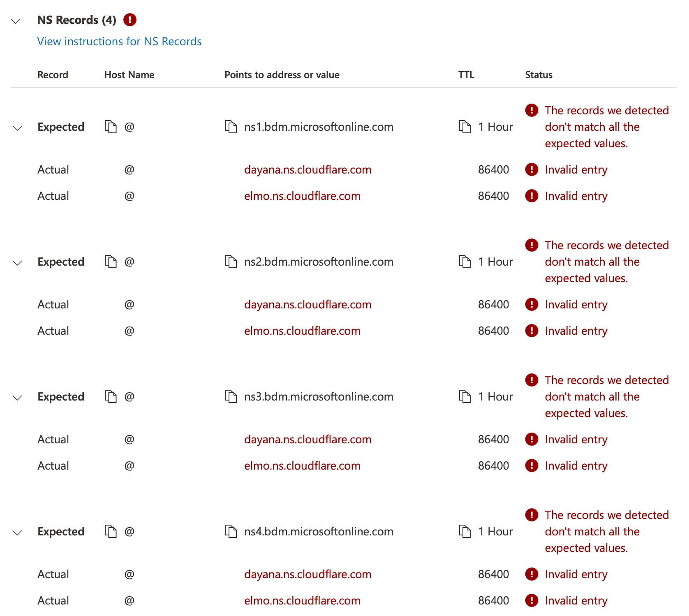The width and height of the screenshot is (689, 616).
Task: Copy the TTL for the ns2 expected record
Action: tap(465, 262)
